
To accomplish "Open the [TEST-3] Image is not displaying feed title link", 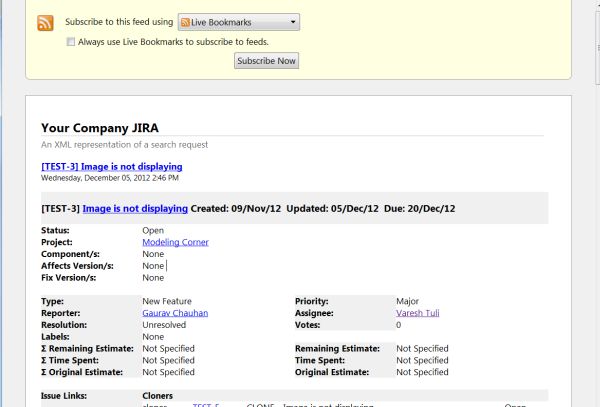I will (x=112, y=167).
